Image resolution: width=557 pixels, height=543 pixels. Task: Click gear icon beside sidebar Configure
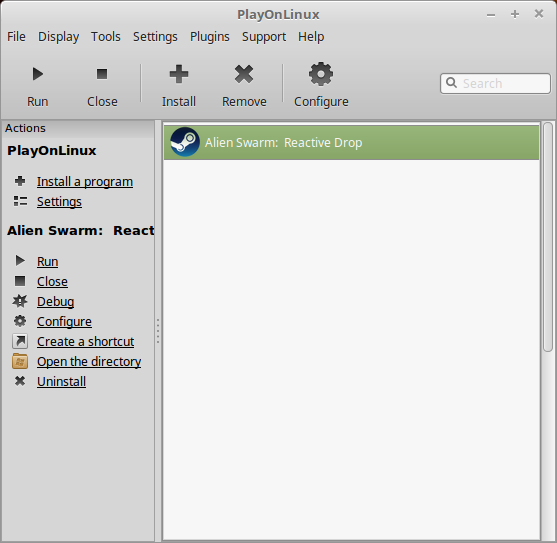tap(20, 321)
